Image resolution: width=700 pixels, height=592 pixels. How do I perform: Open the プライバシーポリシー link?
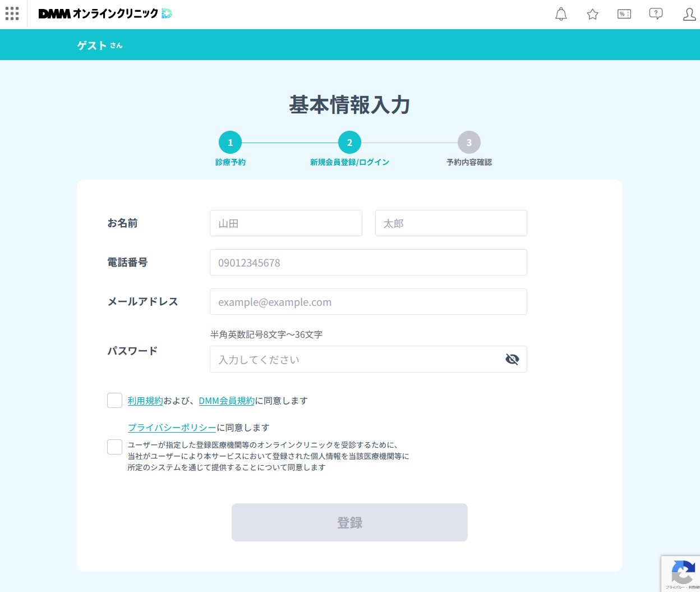click(x=172, y=428)
